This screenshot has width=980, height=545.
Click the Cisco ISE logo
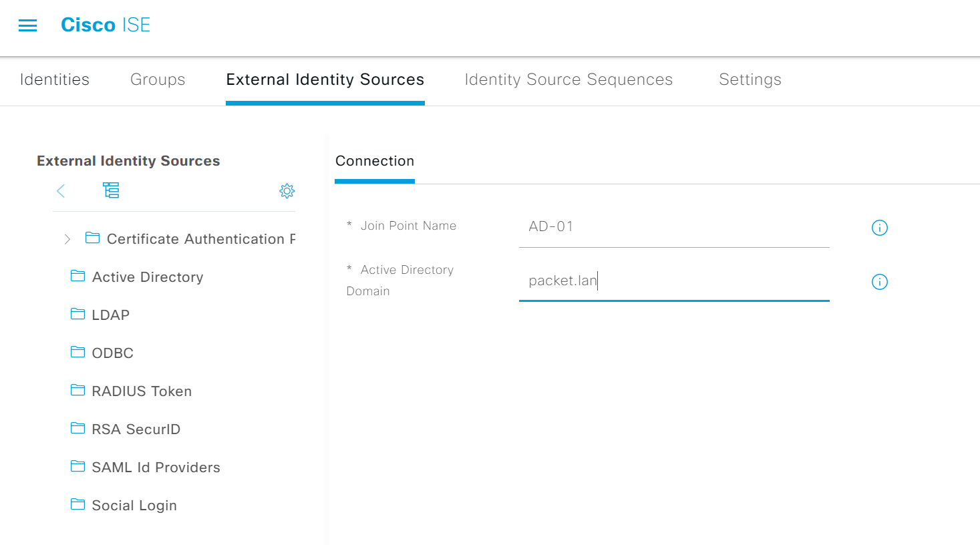point(106,25)
